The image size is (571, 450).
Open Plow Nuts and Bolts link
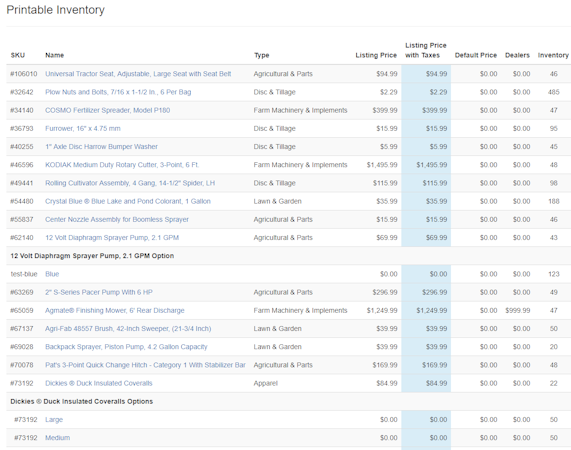click(118, 92)
